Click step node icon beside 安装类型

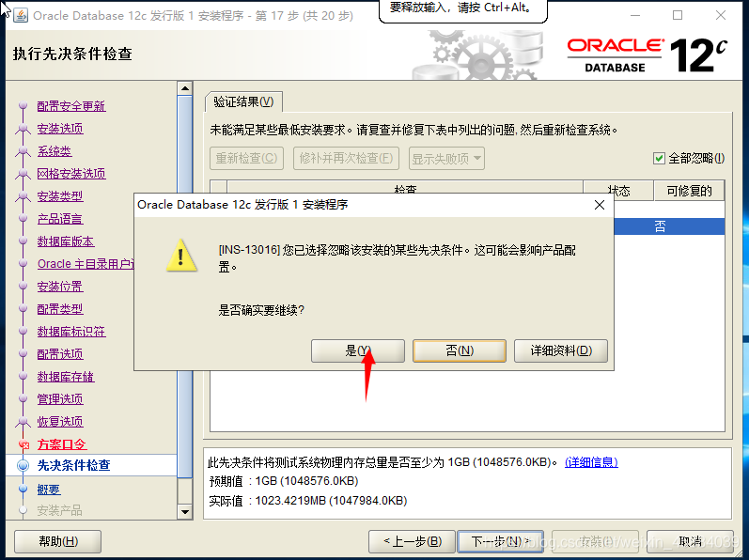point(23,195)
